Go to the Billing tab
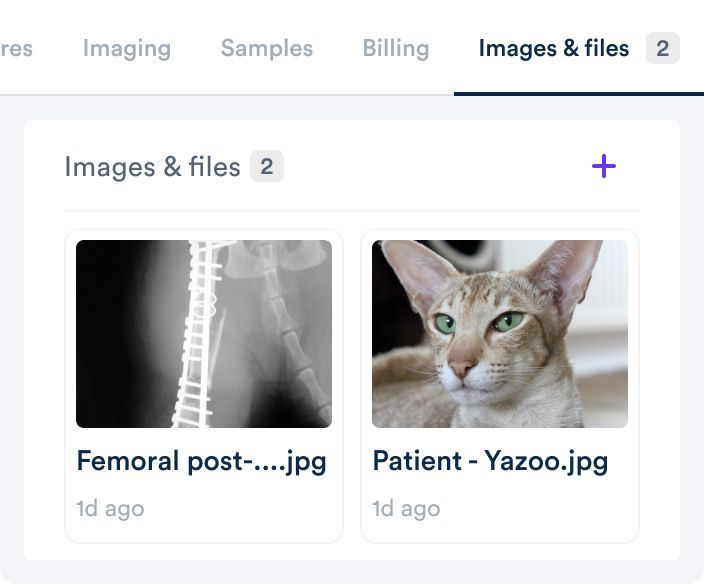This screenshot has width=704, height=584. pyautogui.click(x=396, y=48)
